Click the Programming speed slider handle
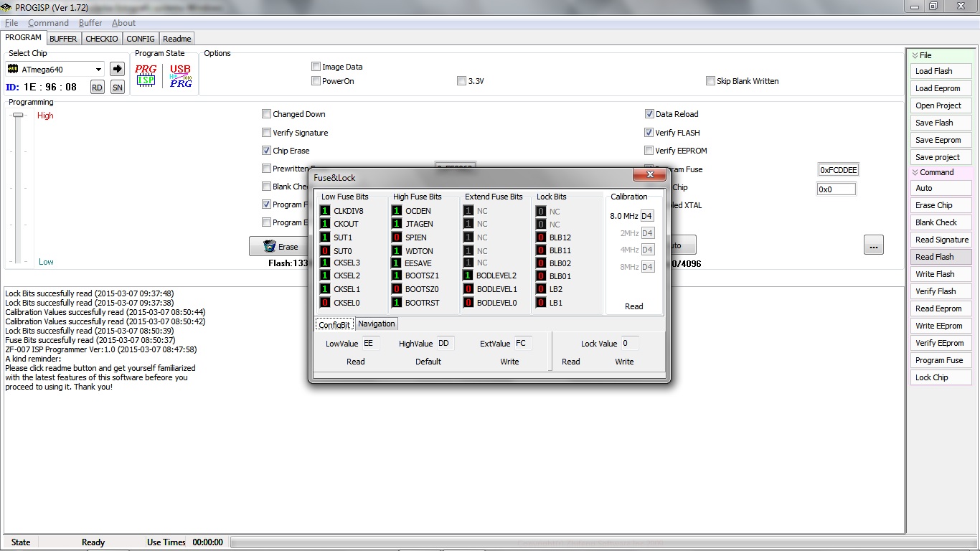The height and width of the screenshot is (551, 980). point(18,115)
